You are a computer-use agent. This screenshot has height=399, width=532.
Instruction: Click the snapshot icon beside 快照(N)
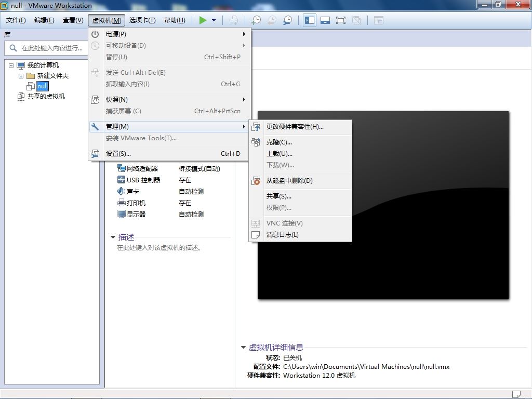95,99
